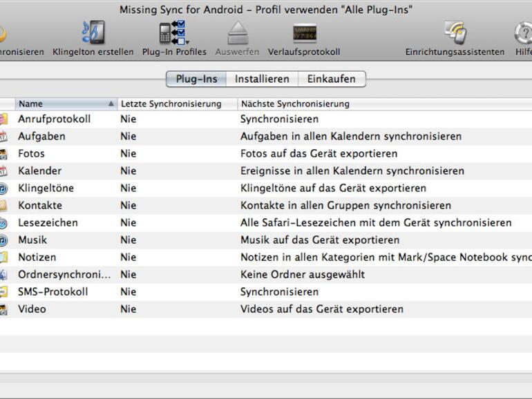Select the Anrufprotokoll row name
This screenshot has height=399, width=532.
click(x=55, y=119)
